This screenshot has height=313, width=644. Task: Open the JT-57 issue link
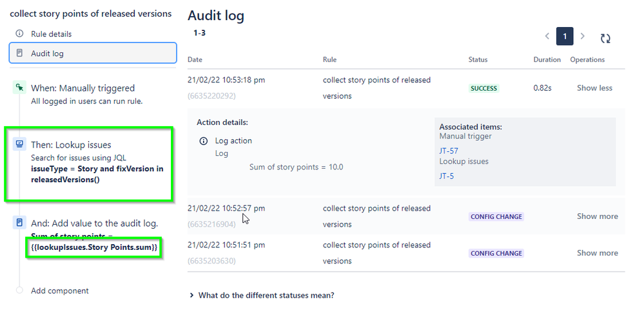point(449,151)
